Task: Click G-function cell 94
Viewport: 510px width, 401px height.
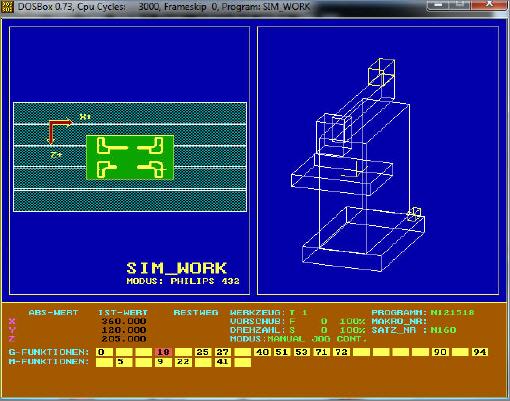Action: point(480,352)
